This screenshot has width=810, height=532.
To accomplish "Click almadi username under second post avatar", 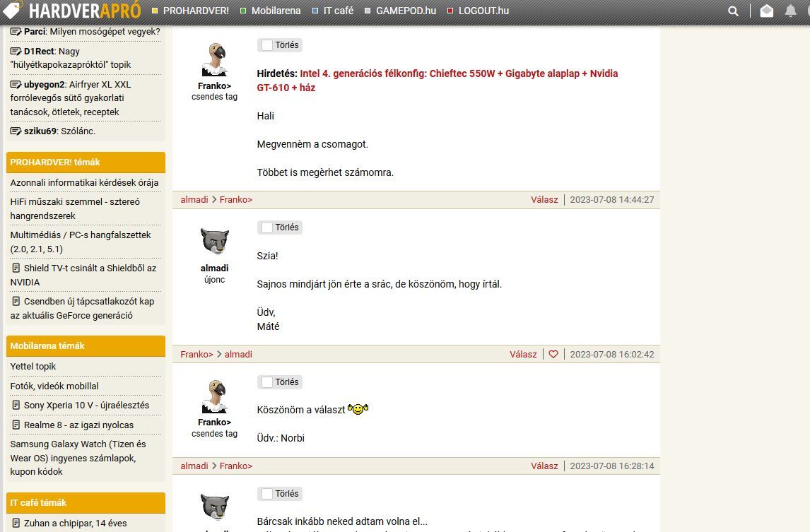I will pos(214,268).
